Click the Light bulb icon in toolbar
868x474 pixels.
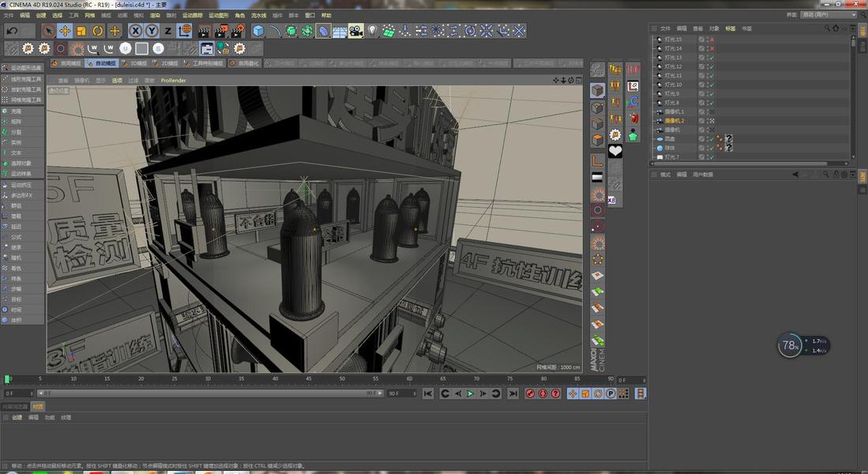372,31
